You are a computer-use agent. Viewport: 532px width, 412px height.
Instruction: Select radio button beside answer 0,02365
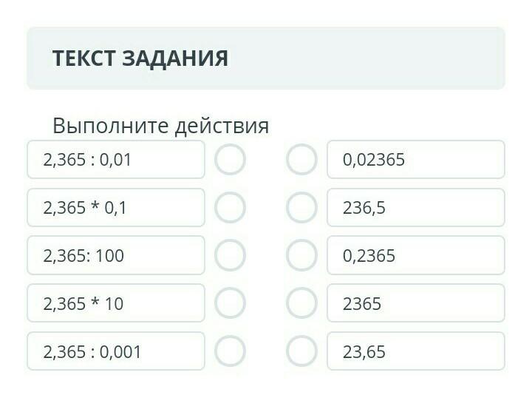click(301, 160)
